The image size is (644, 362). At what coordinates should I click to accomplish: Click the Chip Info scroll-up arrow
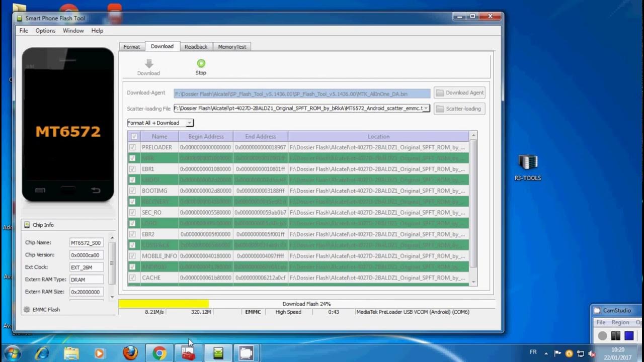pos(112,238)
